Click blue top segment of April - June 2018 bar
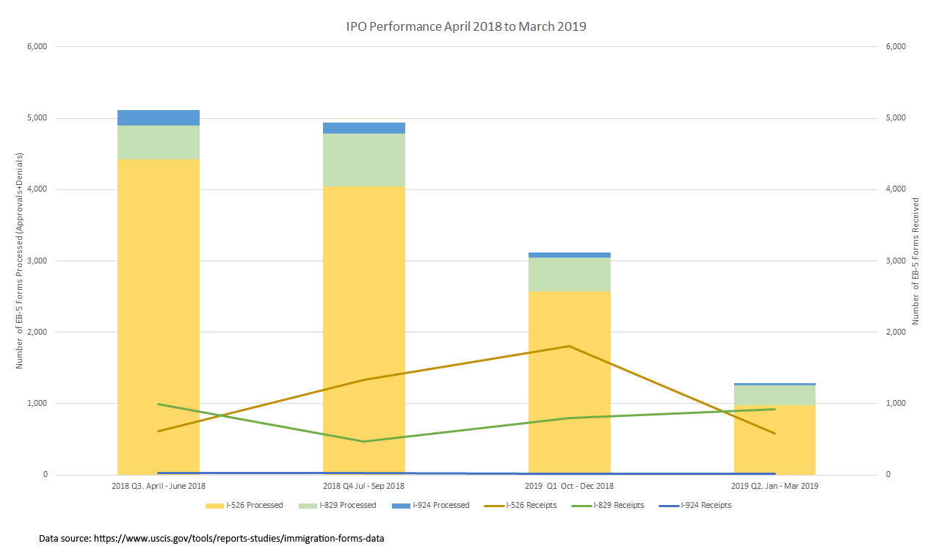The height and width of the screenshot is (560, 933). (x=159, y=117)
